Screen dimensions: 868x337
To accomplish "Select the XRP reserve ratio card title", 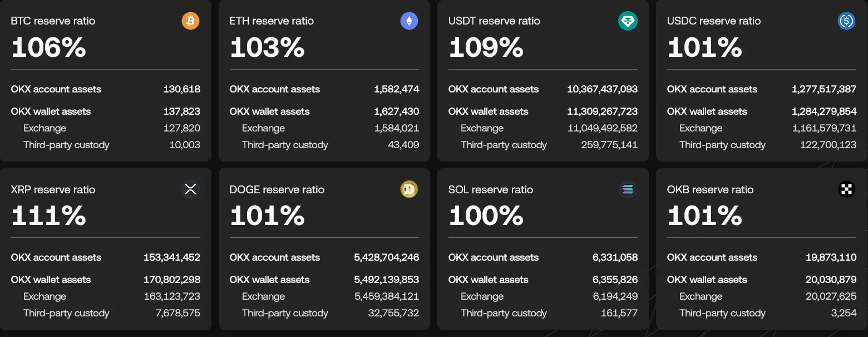I will 53,189.
